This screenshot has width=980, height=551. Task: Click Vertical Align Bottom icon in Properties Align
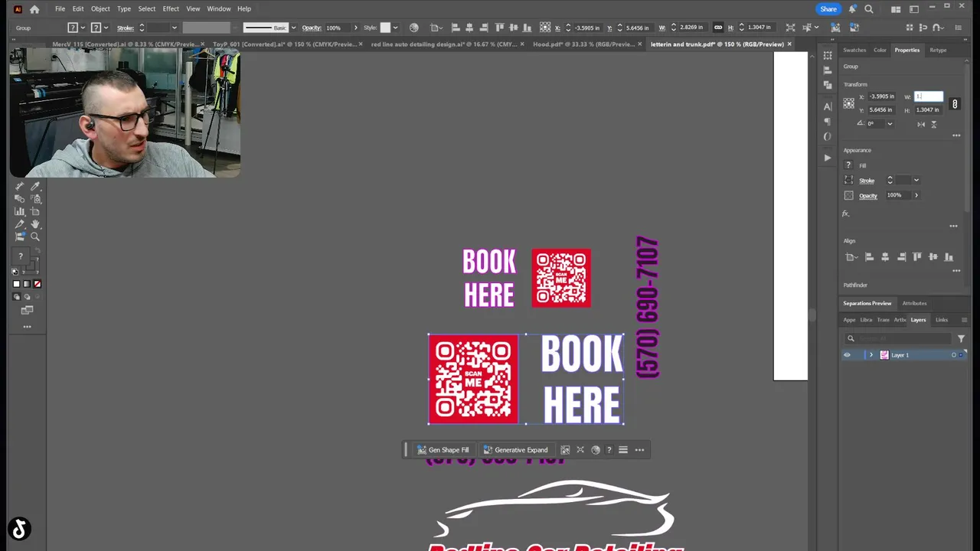949,257
